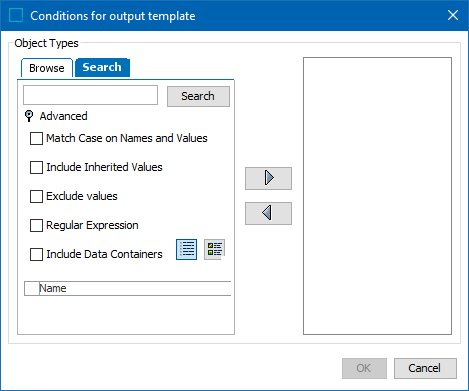This screenshot has height=391, width=469.
Task: Click the Search button
Action: [198, 96]
